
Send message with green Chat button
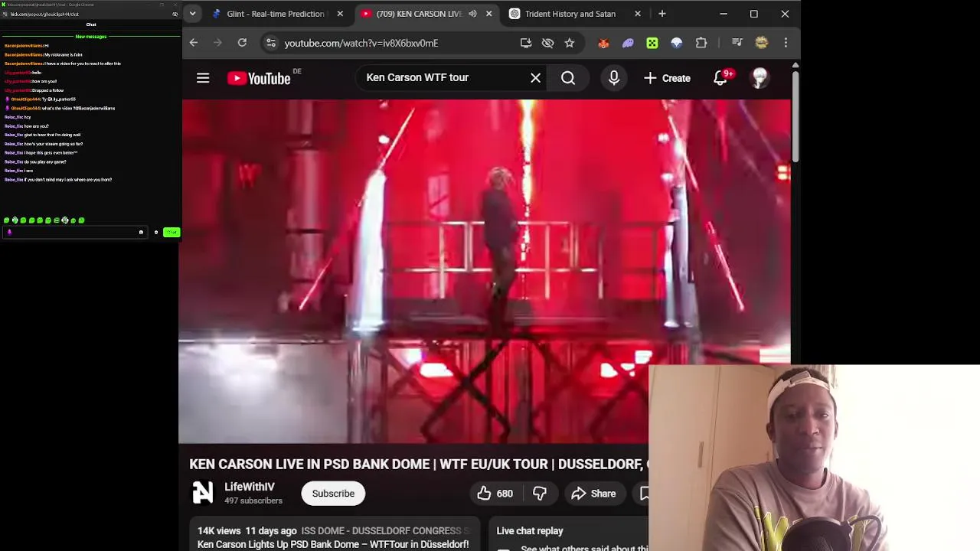click(x=171, y=232)
